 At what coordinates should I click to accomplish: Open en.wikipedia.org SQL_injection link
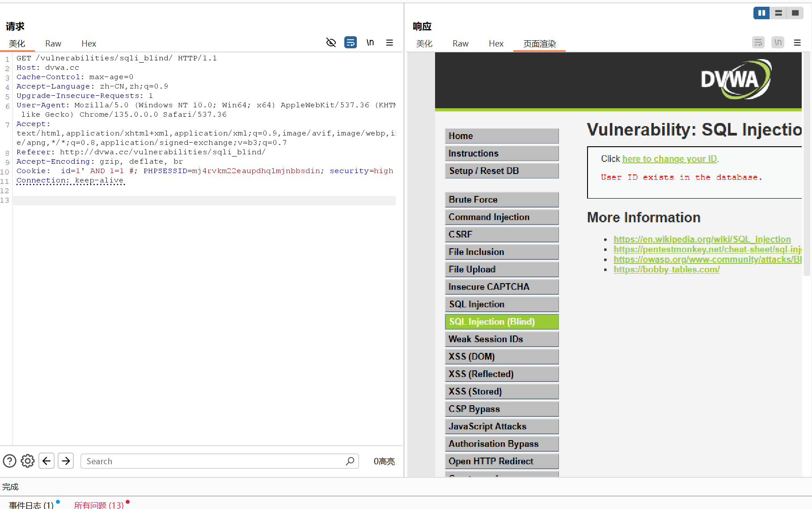(x=702, y=239)
